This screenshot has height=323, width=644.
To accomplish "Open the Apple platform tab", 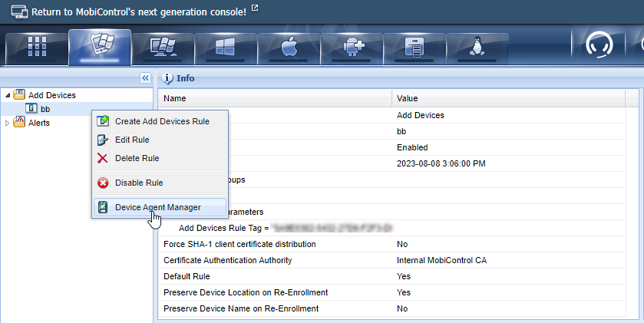I will click(289, 48).
